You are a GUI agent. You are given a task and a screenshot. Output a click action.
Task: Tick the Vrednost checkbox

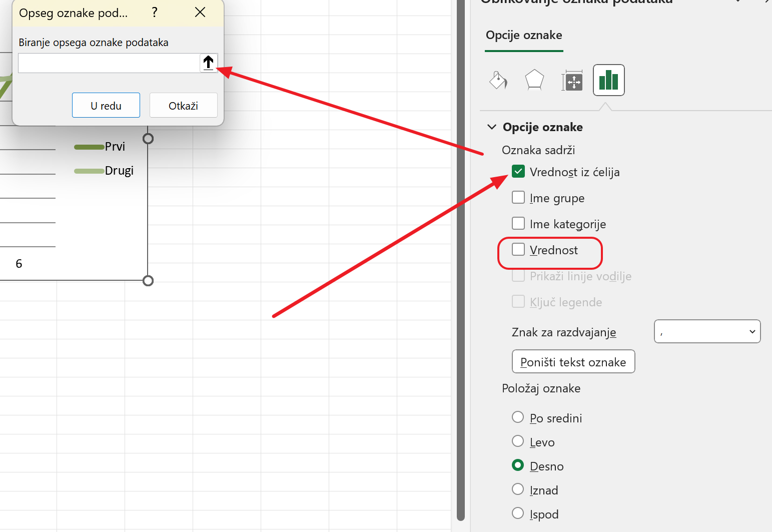(518, 250)
